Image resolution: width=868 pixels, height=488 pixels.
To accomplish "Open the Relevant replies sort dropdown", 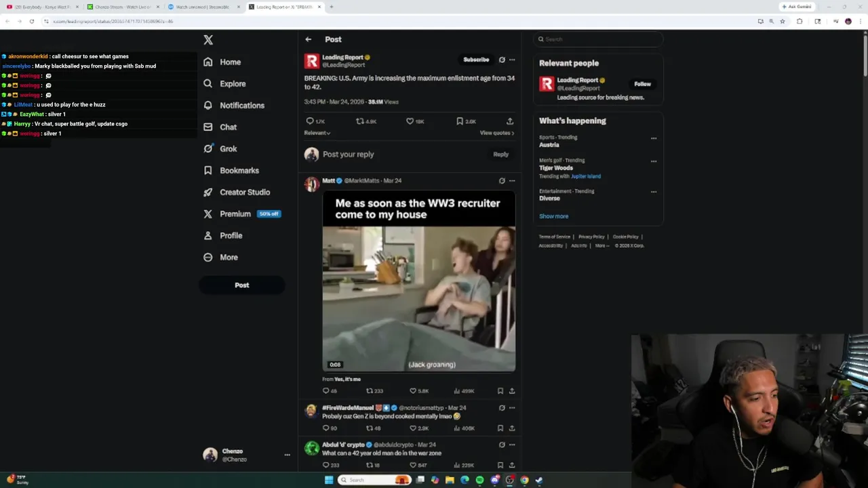I will tap(317, 133).
